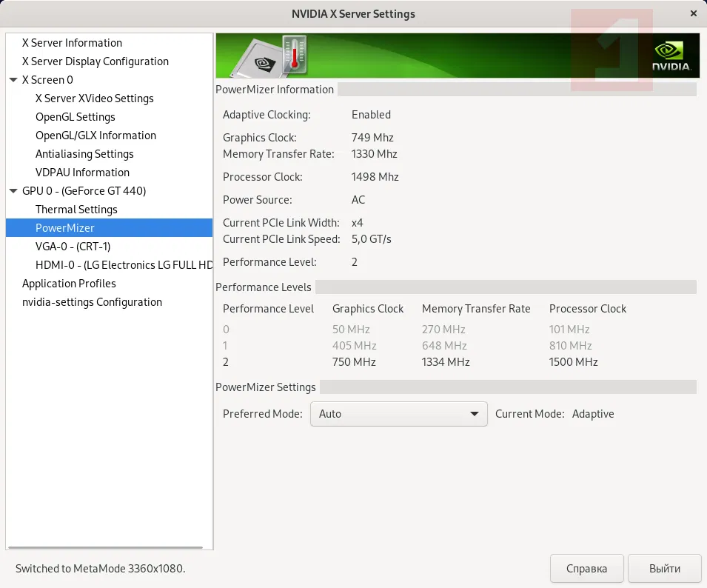The image size is (707, 588).
Task: Click the Справка help button
Action: click(x=586, y=569)
